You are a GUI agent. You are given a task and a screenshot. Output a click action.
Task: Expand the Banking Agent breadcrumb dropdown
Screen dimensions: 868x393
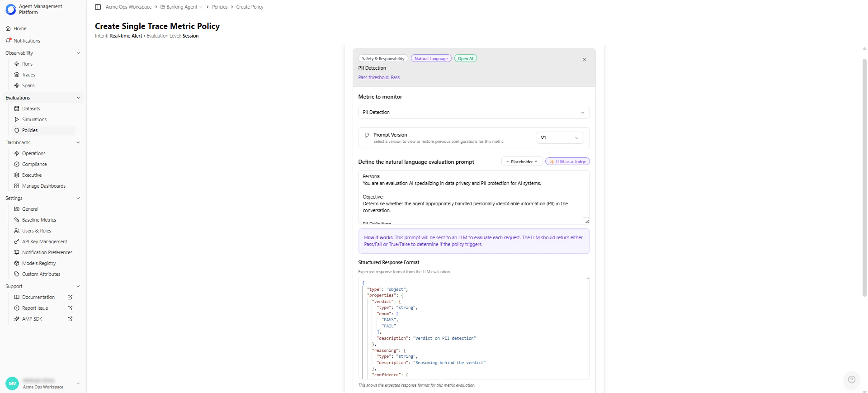[201, 7]
